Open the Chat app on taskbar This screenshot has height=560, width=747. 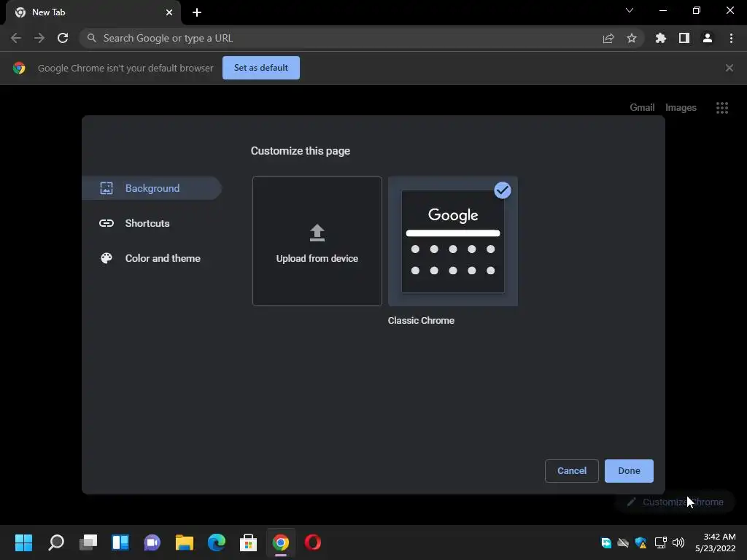pyautogui.click(x=152, y=542)
